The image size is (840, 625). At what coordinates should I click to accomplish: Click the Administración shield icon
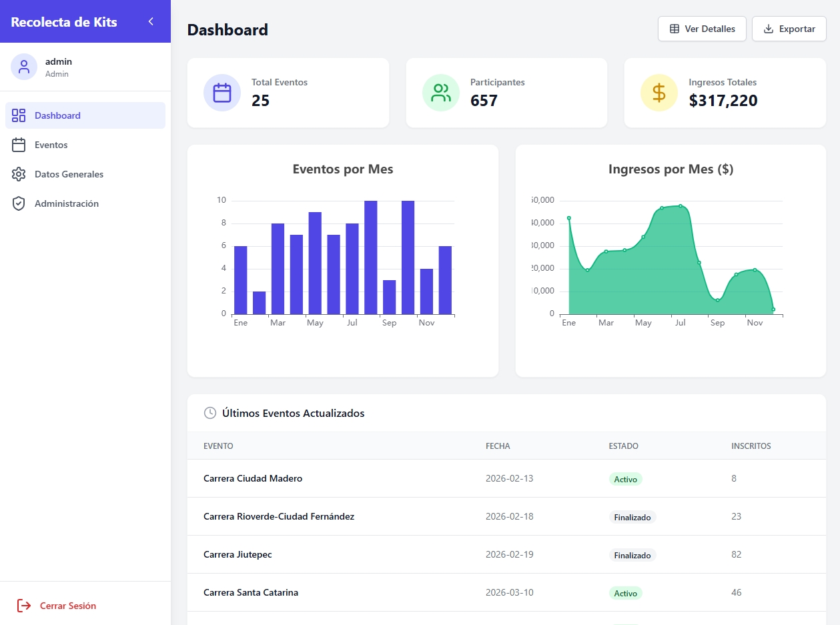[19, 203]
